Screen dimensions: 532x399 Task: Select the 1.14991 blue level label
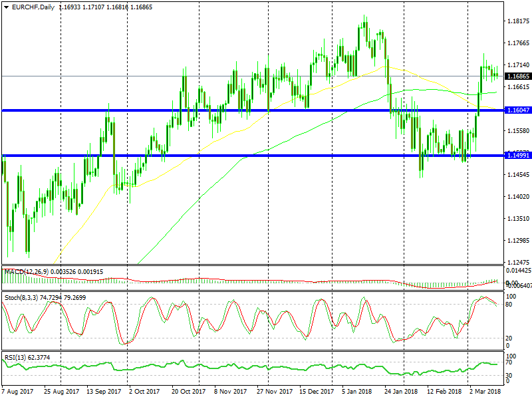tap(518, 156)
